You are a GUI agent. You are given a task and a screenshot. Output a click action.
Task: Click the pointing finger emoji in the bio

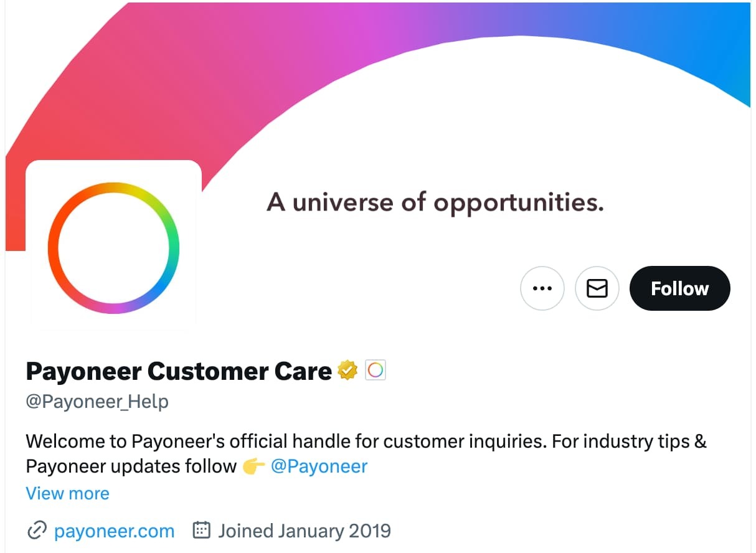253,466
